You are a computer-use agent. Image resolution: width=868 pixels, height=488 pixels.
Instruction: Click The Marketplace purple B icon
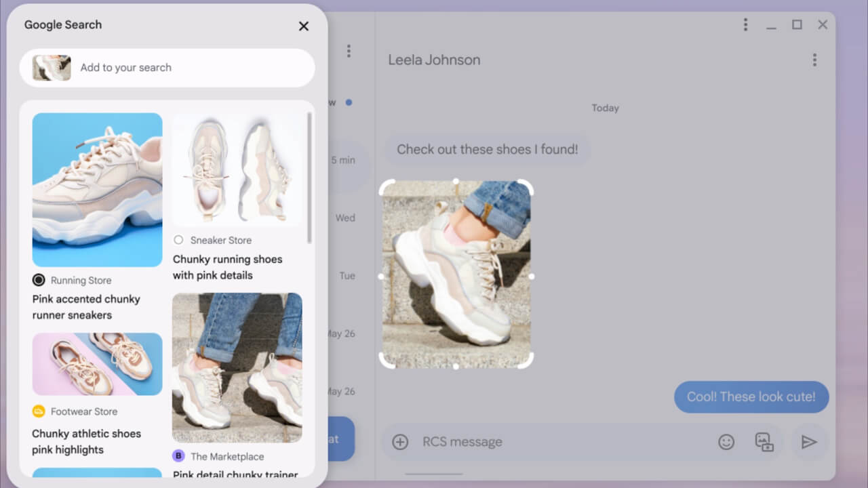178,456
